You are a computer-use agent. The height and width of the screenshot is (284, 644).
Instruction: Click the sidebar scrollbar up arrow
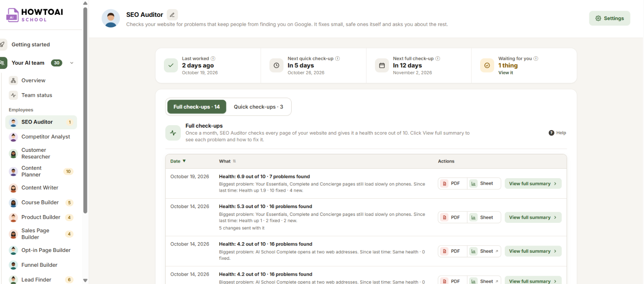click(x=85, y=3)
